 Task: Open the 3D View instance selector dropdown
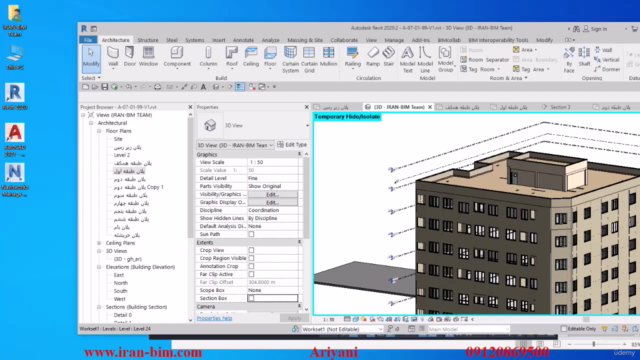[235, 145]
